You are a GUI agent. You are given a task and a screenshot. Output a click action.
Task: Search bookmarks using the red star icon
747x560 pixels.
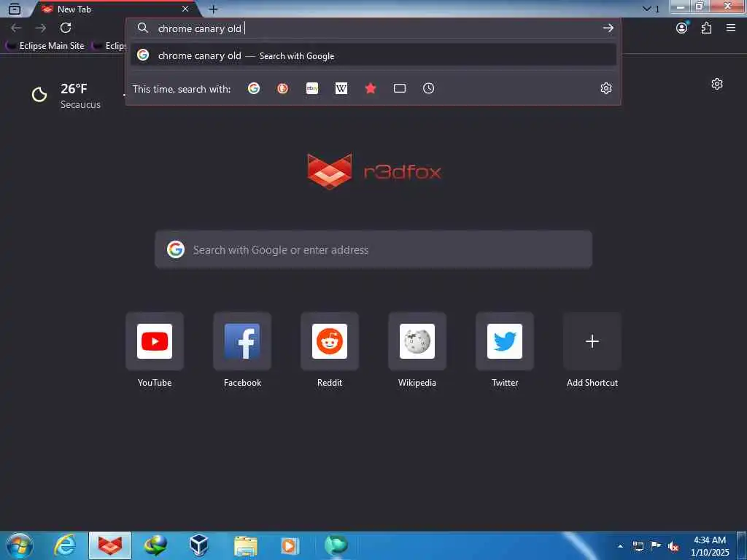pyautogui.click(x=370, y=88)
